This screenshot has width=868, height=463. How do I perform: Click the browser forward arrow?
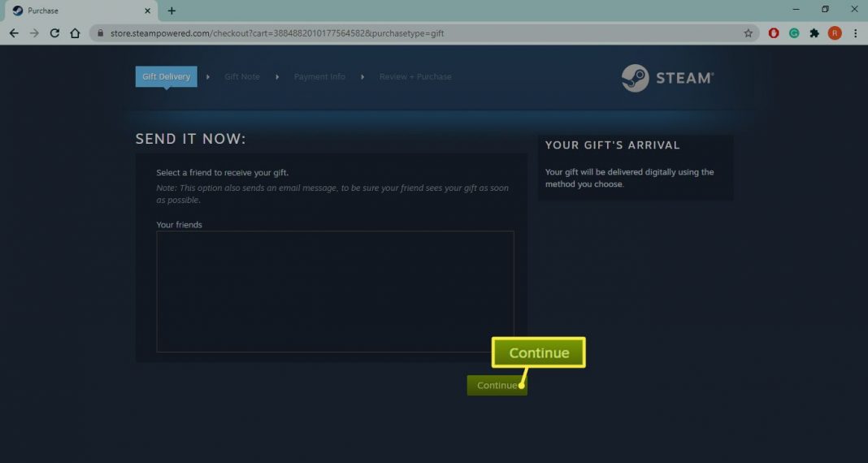click(34, 33)
